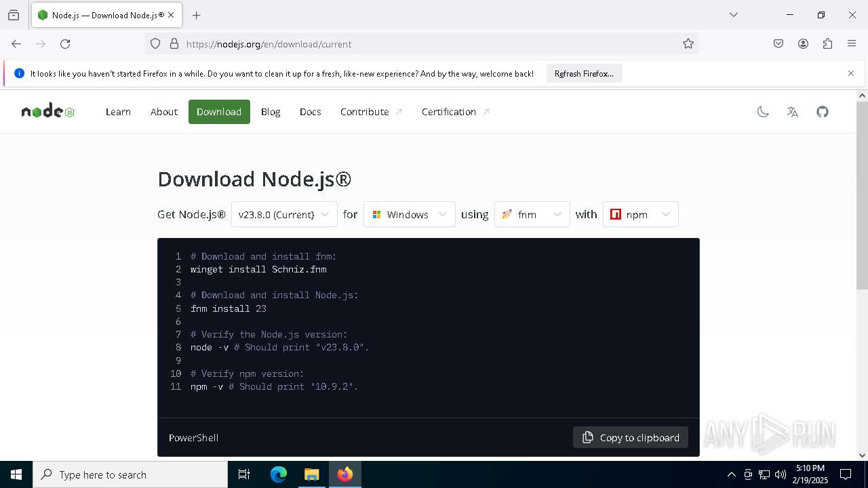
Task: Open Firefox recent browsing view icon
Action: [x=14, y=15]
